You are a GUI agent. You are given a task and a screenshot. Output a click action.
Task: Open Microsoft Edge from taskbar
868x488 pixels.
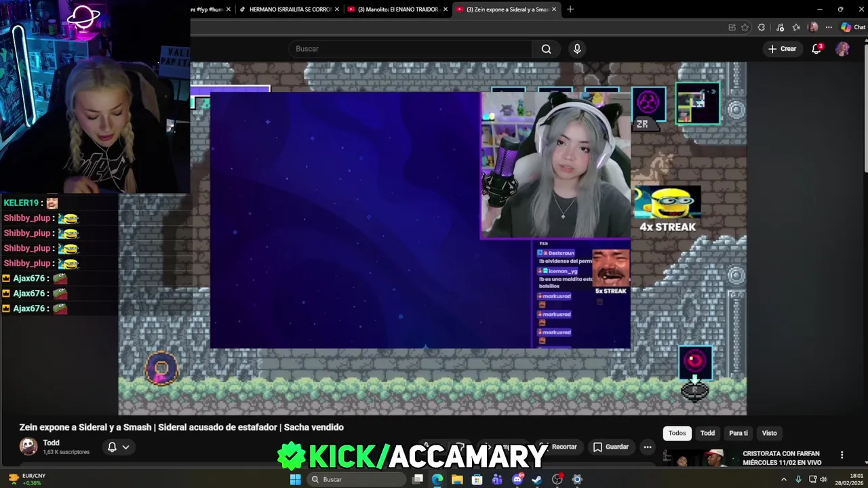point(437,479)
